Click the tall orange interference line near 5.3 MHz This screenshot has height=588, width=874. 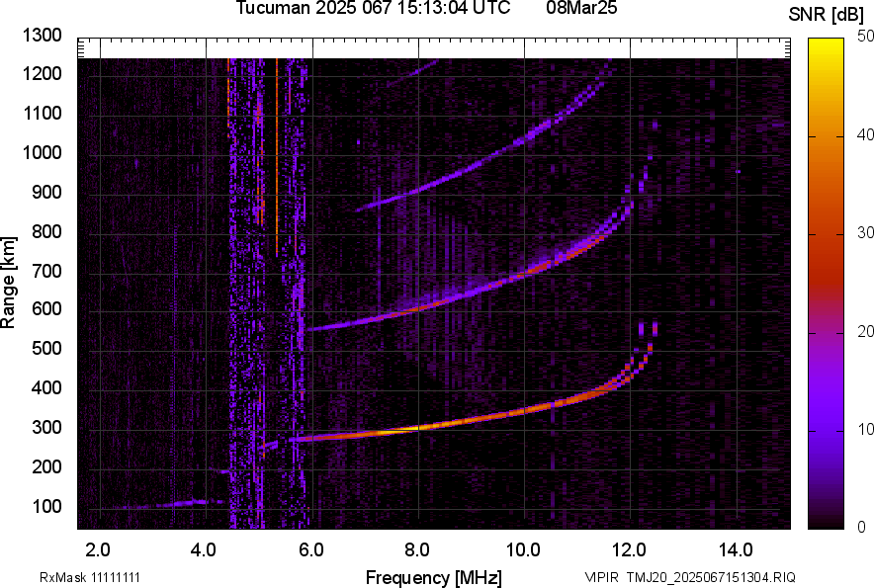(277, 156)
